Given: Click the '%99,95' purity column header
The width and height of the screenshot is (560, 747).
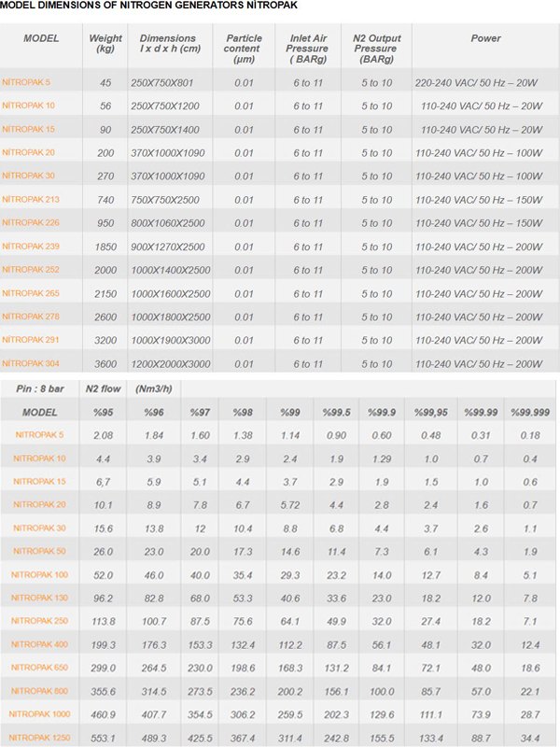Looking at the screenshot, I should 431,412.
